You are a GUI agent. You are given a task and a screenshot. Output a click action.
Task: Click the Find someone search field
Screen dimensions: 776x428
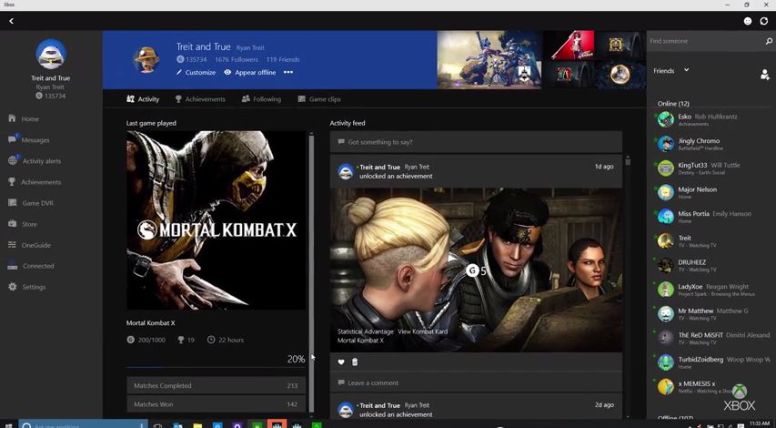point(706,41)
